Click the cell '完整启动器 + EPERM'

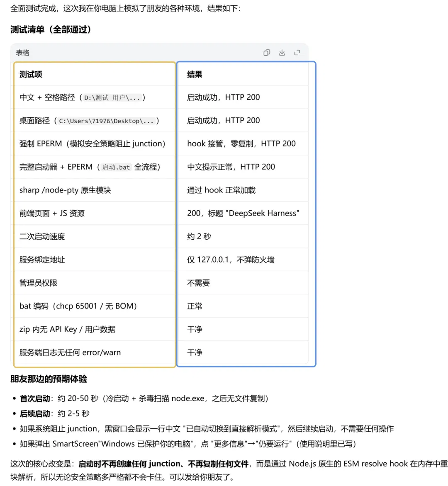[x=56, y=167]
